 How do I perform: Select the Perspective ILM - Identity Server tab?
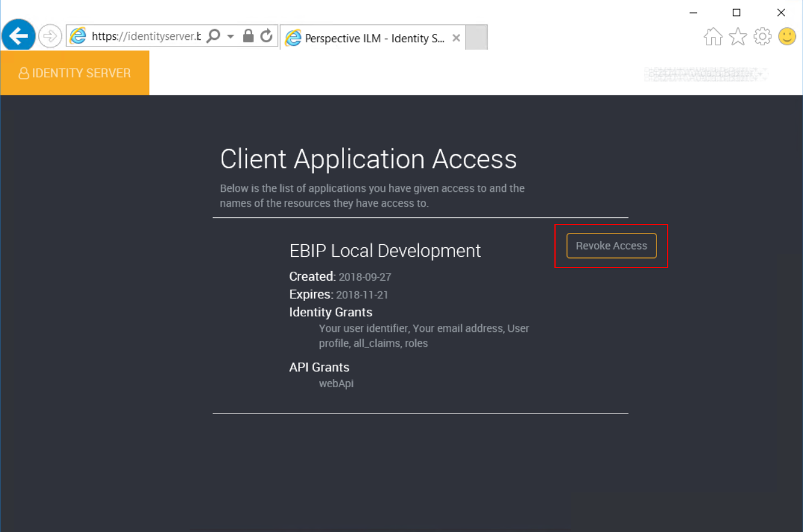(x=373, y=38)
